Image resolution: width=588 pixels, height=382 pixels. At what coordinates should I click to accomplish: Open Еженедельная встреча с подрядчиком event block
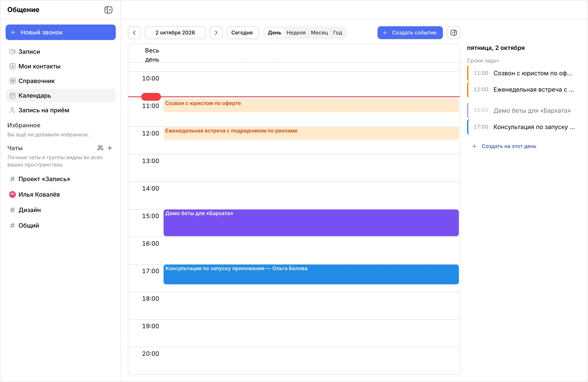coord(311,133)
